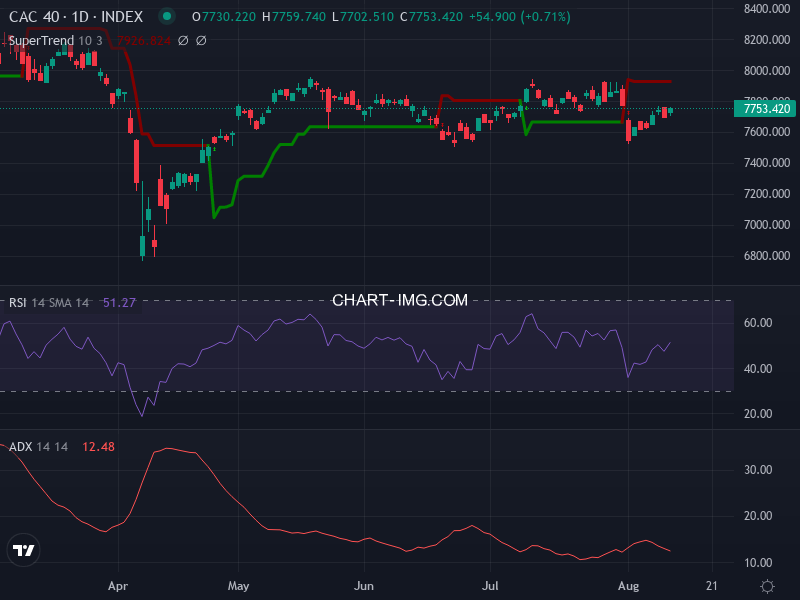
Task: Click the Aug label on time axis
Action: (628, 586)
